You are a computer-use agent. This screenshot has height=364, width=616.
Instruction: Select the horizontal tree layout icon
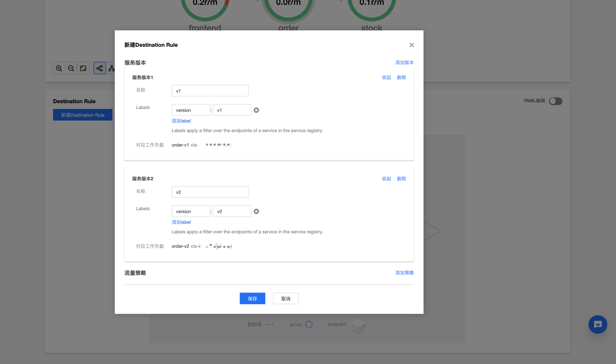pyautogui.click(x=100, y=68)
